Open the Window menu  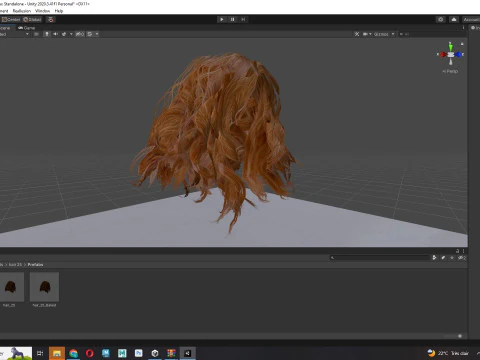(42, 11)
